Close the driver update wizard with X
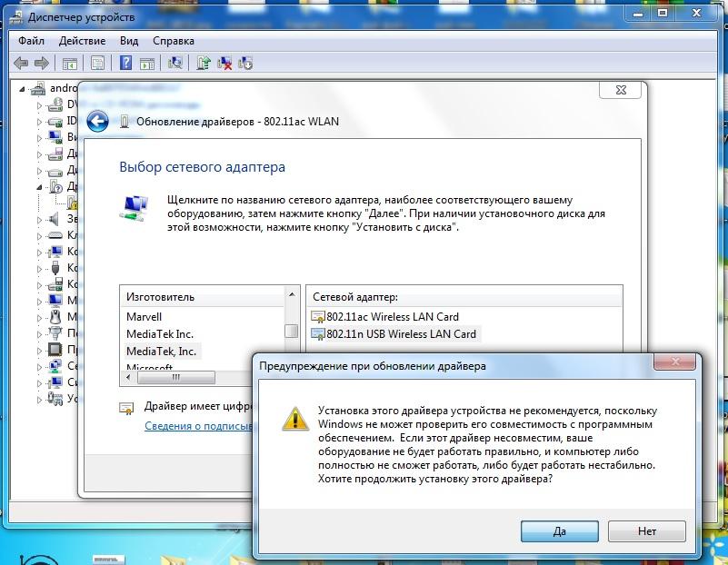Viewport: 728px width, 565px height. (x=620, y=90)
